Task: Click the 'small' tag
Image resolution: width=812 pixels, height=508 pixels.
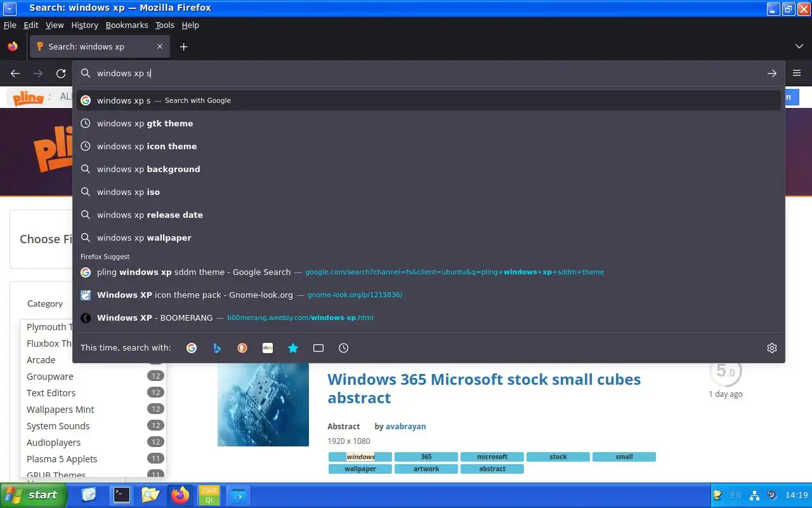Action: tap(624, 457)
